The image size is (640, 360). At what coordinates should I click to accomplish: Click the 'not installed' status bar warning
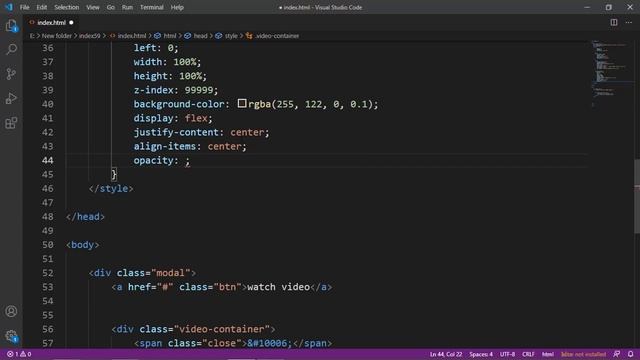pyautogui.click(x=583, y=354)
